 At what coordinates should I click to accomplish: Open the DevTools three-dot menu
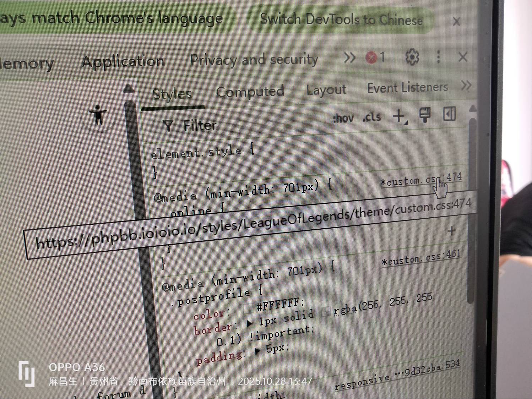point(438,57)
